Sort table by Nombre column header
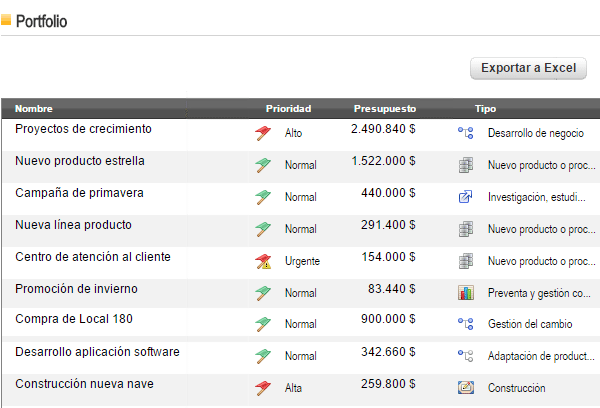Viewport: 600px width, 408px height. 34,108
